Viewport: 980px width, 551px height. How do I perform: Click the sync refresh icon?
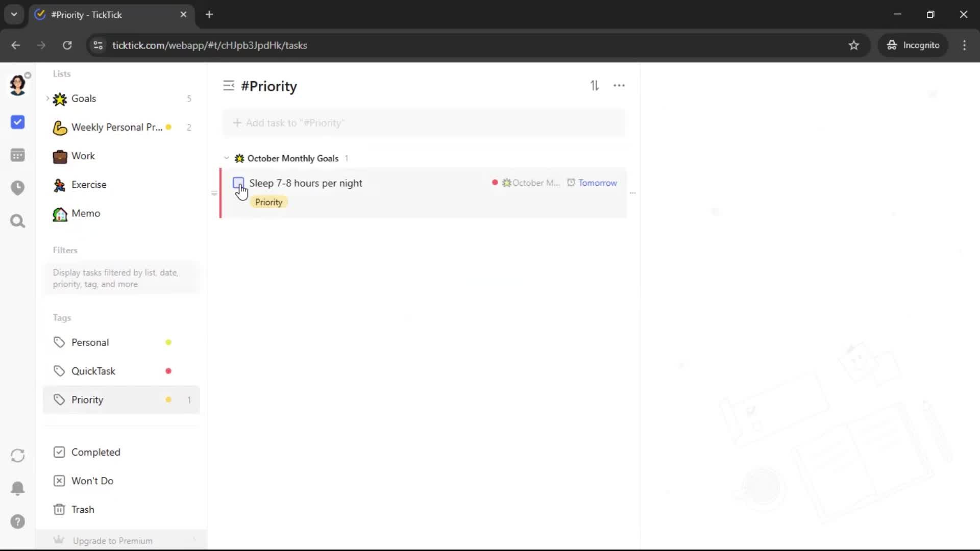pyautogui.click(x=17, y=455)
